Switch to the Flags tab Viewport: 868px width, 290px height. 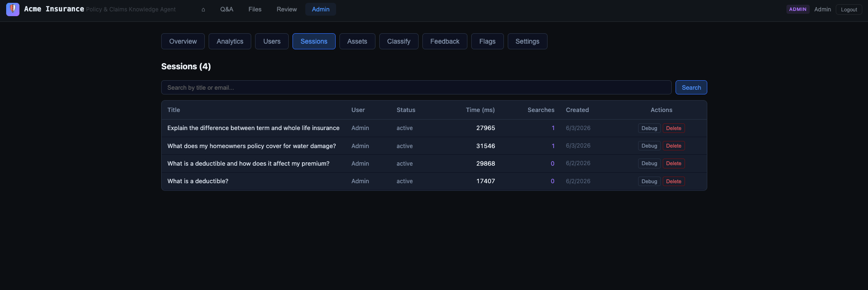click(487, 41)
